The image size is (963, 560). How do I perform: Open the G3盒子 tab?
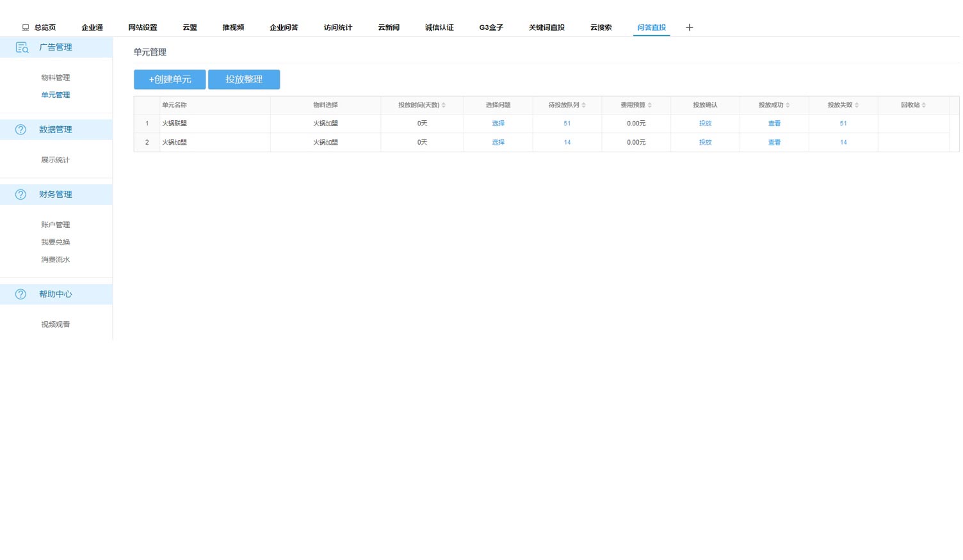point(491,28)
